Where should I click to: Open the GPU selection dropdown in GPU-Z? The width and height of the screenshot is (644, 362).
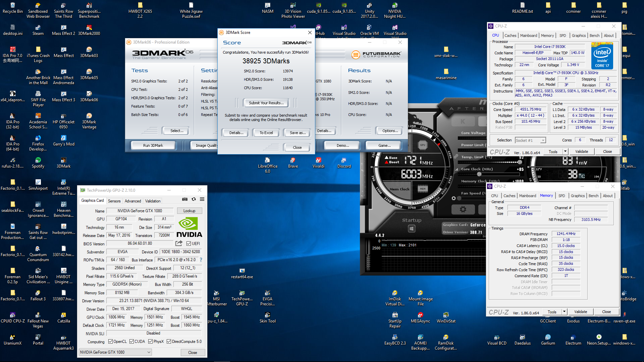click(115, 352)
